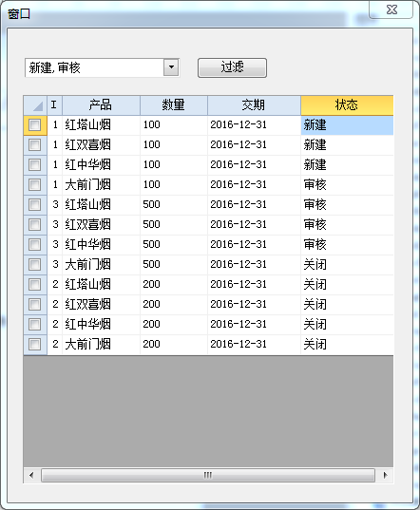
Task: Click the 交期 column header
Action: click(254, 105)
